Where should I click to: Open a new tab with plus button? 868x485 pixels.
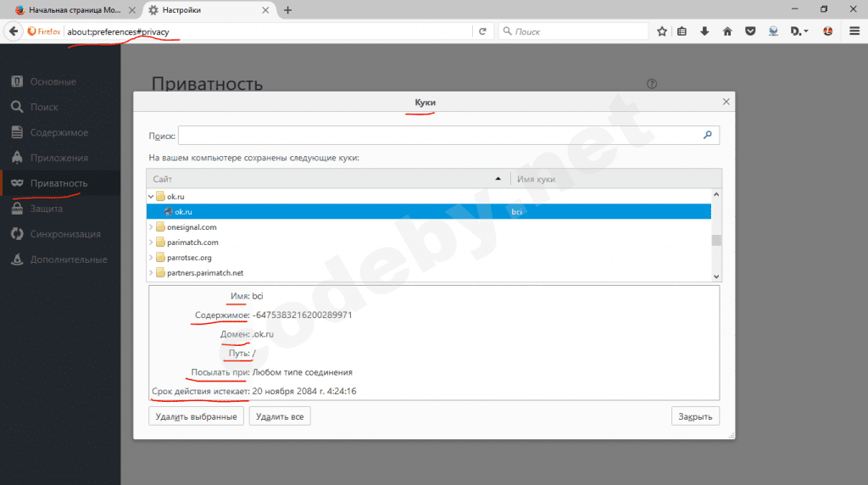pos(288,10)
